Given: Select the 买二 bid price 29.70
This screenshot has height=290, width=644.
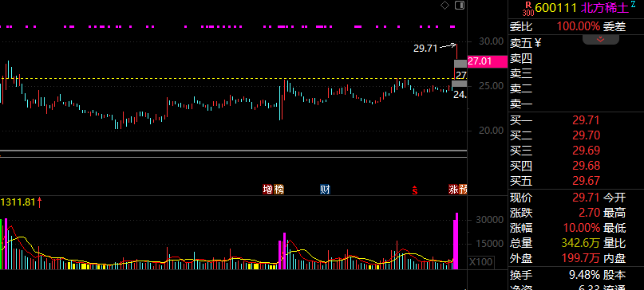Looking at the screenshot, I should coord(586,135).
